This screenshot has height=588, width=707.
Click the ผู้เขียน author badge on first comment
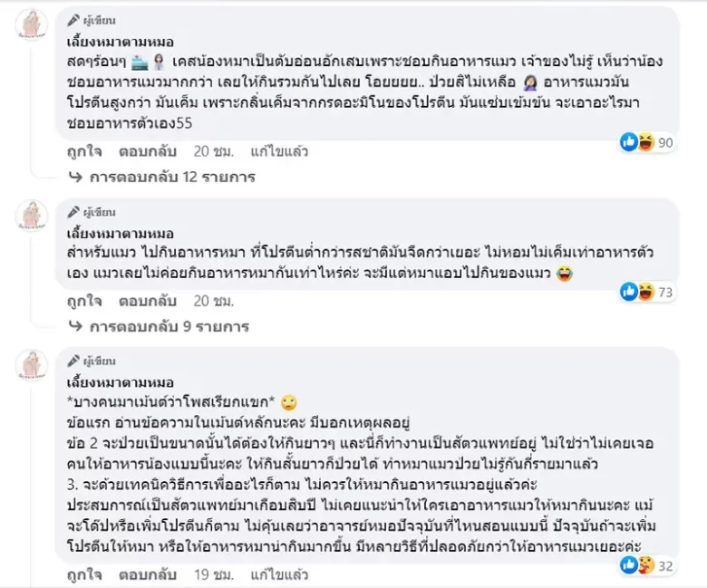point(93,17)
